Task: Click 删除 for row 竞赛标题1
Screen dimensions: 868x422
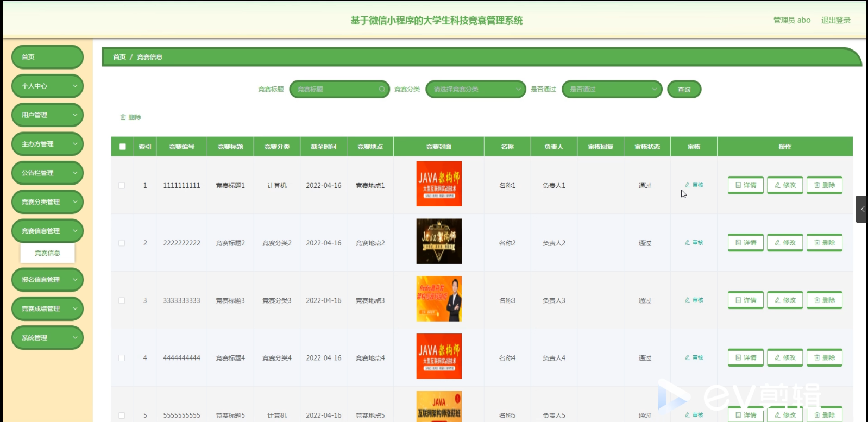Action: pyautogui.click(x=825, y=185)
